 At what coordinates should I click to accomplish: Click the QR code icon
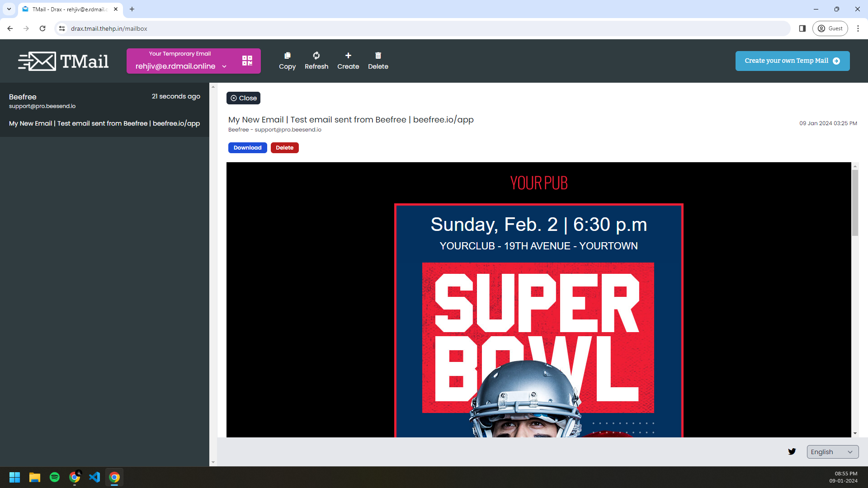[x=247, y=61]
